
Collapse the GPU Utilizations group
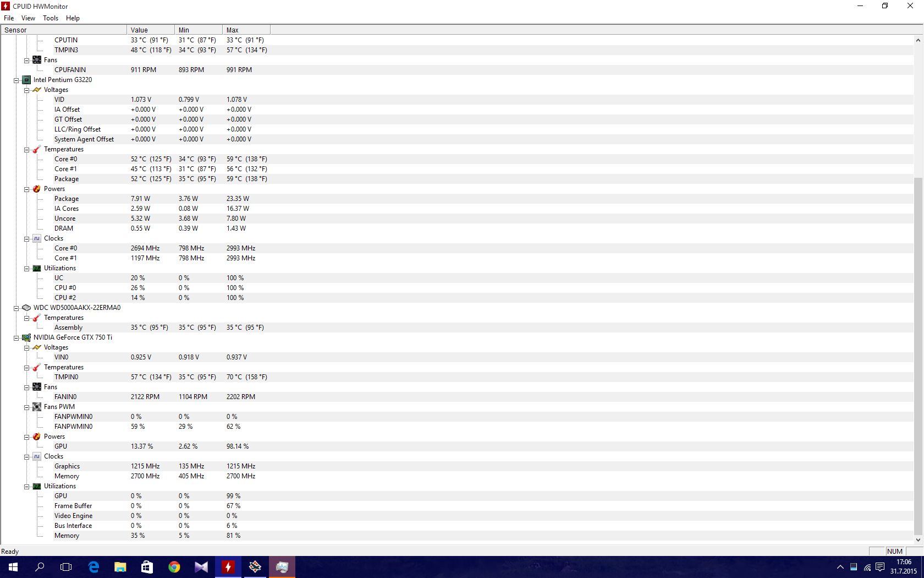(x=26, y=486)
